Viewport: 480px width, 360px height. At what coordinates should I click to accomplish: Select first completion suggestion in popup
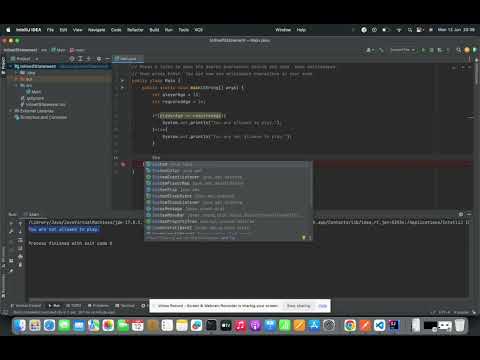pos(228,164)
